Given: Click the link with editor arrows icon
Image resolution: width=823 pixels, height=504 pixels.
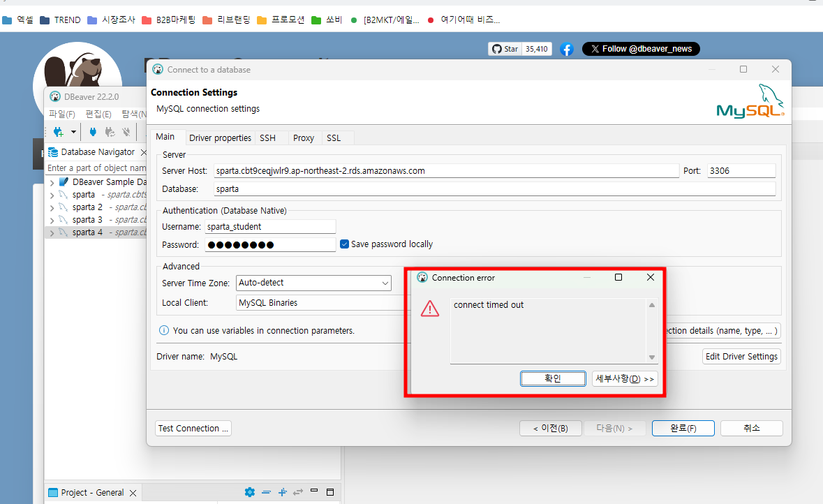Looking at the screenshot, I should point(298,492).
